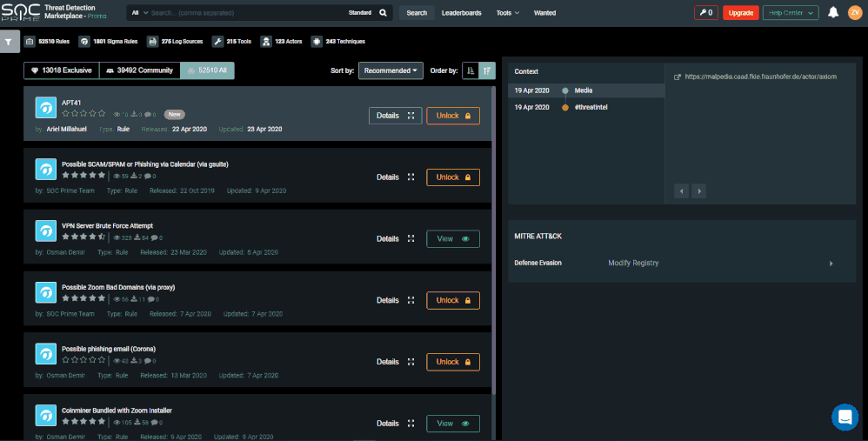Set ascending order sort icon
The image size is (868, 441).
point(471,70)
